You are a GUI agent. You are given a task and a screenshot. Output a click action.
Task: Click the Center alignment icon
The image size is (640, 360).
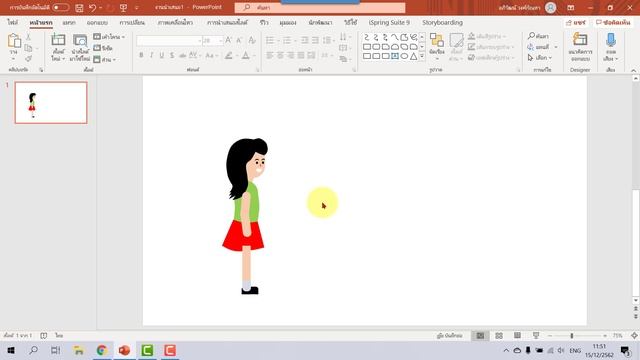[280, 55]
